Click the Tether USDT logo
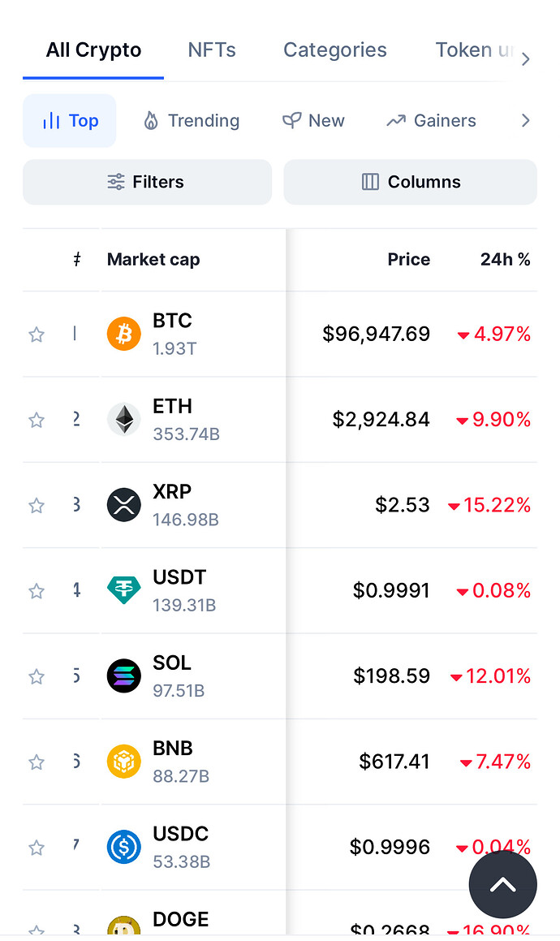Image resolution: width=560 pixels, height=941 pixels. (123, 590)
